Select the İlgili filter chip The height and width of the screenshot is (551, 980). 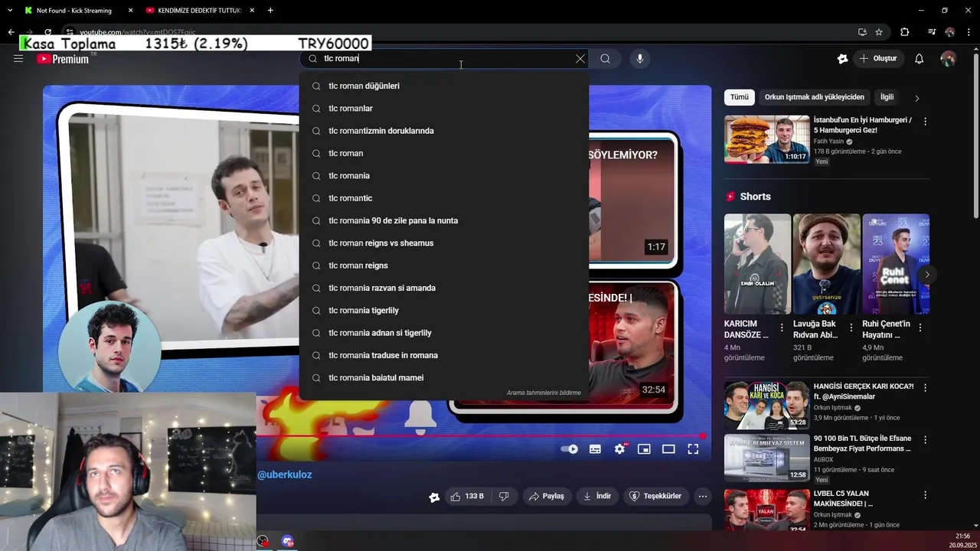pos(887,97)
